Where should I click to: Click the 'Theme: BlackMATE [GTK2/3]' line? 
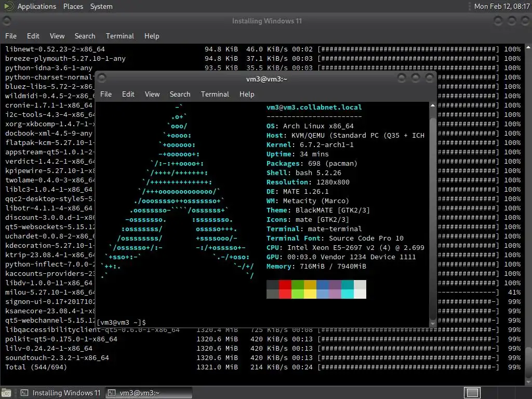tap(318, 210)
